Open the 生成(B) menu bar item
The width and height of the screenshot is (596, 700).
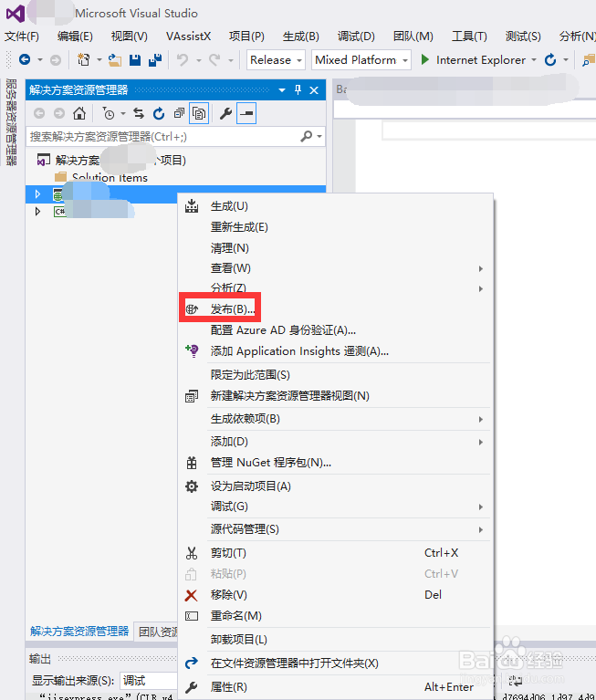click(x=301, y=37)
